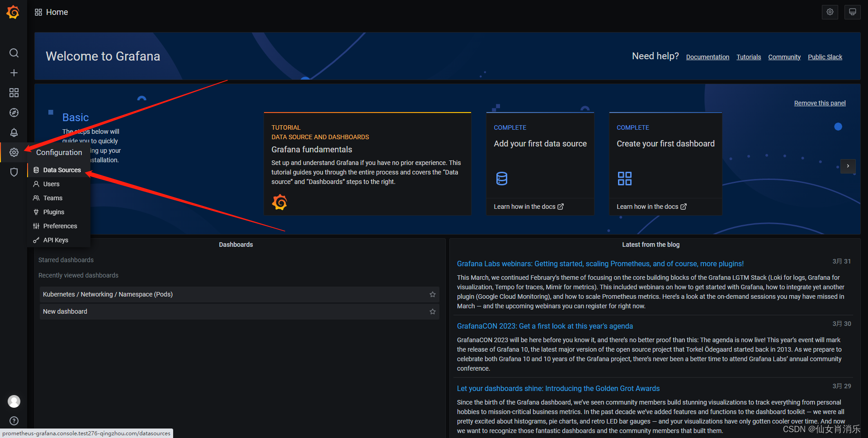Click the user avatar icon in the sidebar
The image size is (868, 438).
point(14,401)
